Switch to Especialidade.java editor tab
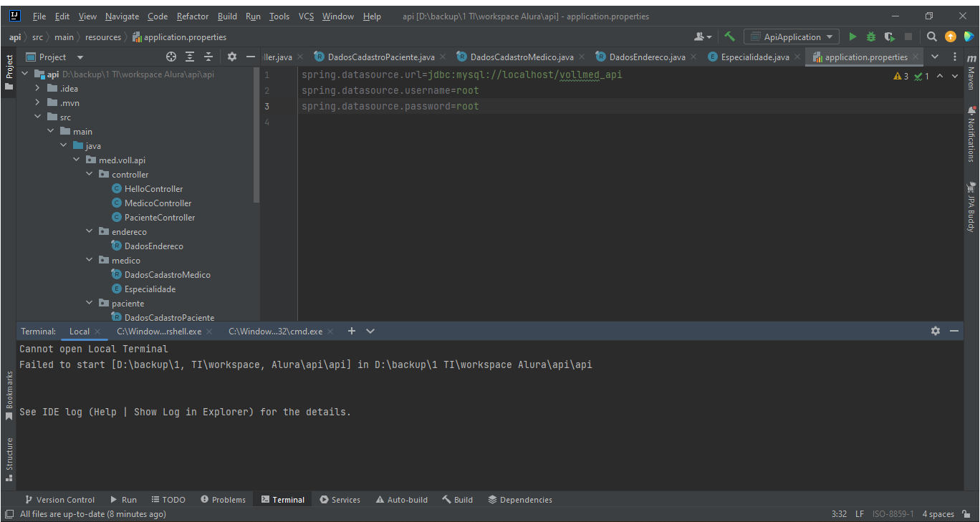 coord(754,57)
